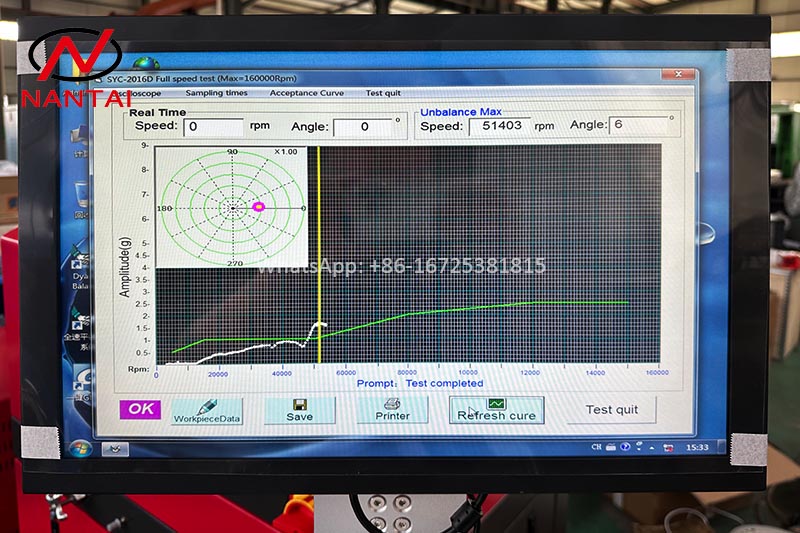Click the magenta unbalance point on polar plot
The width and height of the screenshot is (800, 533).
pos(259,206)
